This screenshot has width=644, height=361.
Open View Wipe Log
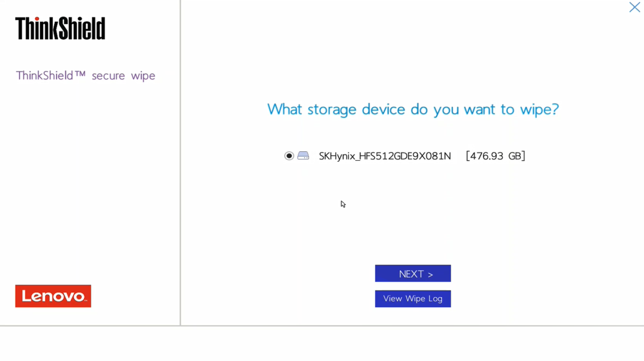(x=413, y=298)
